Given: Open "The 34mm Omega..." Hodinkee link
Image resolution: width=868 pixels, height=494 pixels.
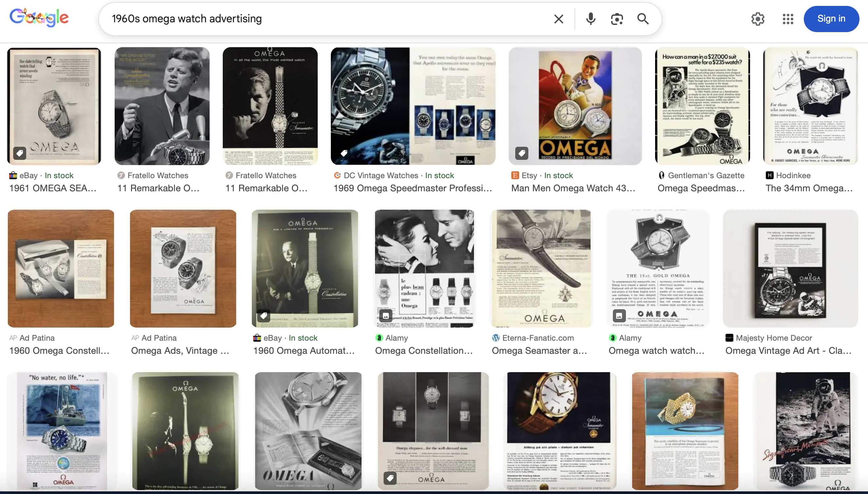Looking at the screenshot, I should pos(809,188).
